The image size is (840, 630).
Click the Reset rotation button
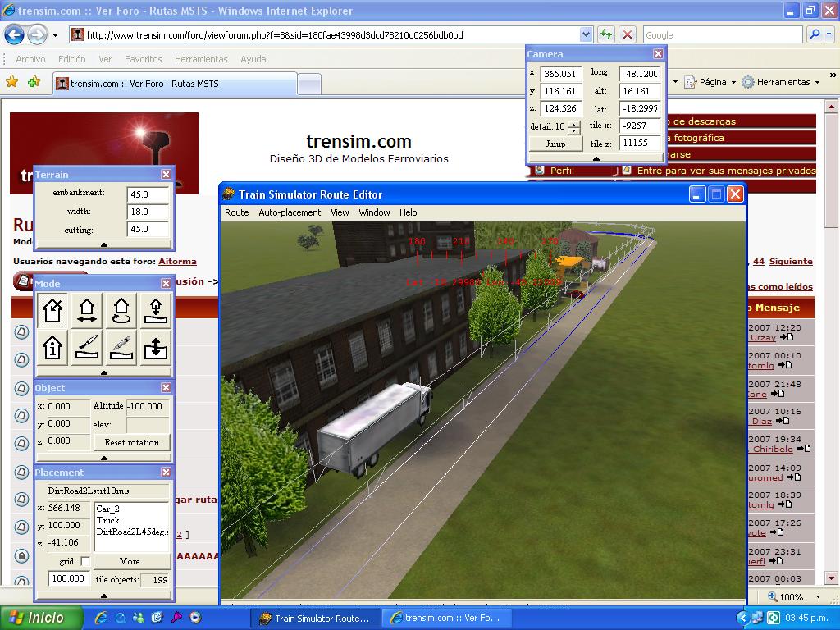tap(131, 442)
